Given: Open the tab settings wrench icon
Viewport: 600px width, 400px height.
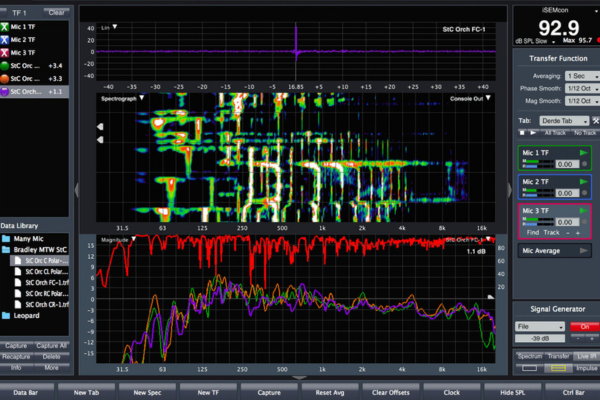Looking at the screenshot, I should pos(596,121).
